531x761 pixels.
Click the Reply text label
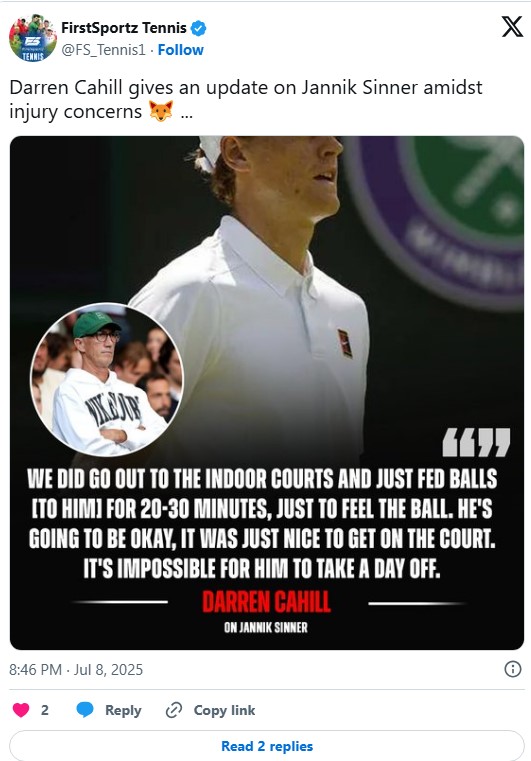(123, 710)
